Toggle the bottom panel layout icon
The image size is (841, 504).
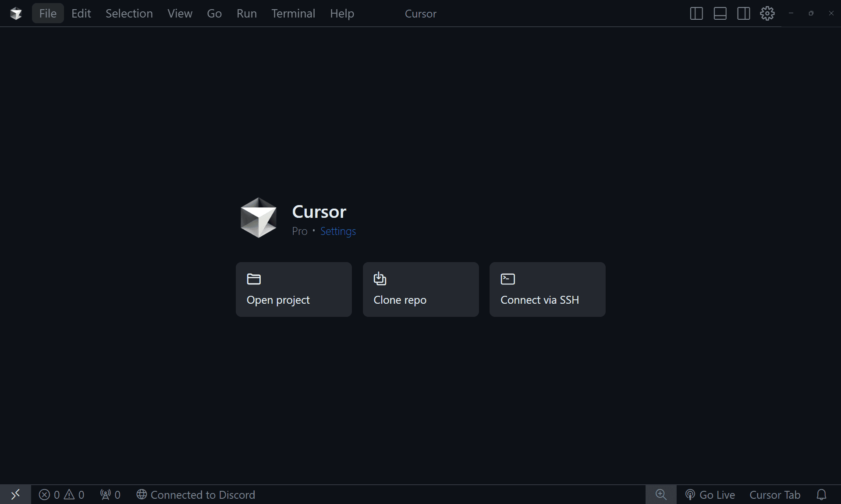click(720, 13)
